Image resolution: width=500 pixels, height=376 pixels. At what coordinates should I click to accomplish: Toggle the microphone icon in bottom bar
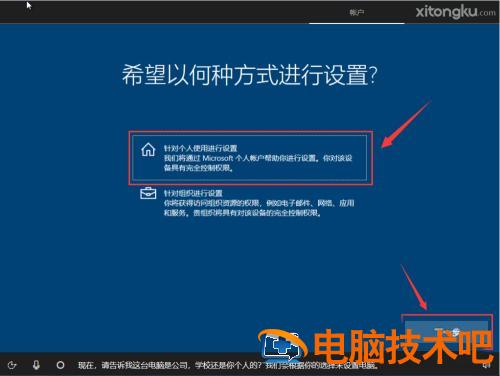[x=36, y=365]
